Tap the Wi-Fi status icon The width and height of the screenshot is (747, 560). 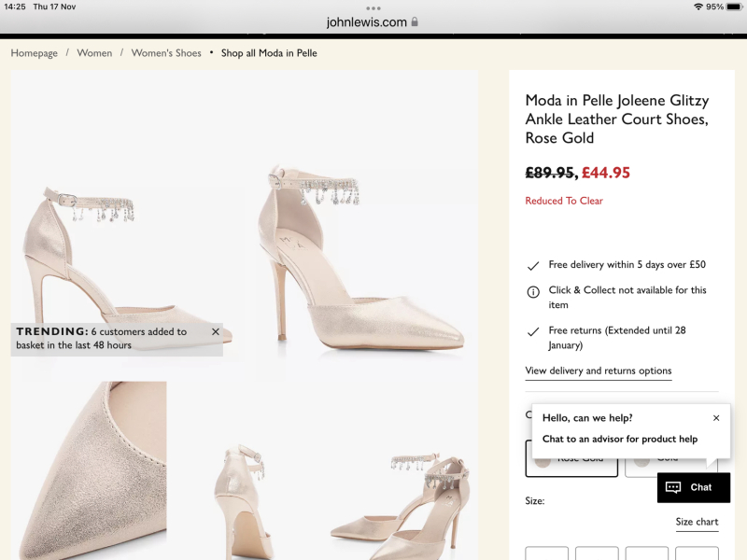point(698,7)
